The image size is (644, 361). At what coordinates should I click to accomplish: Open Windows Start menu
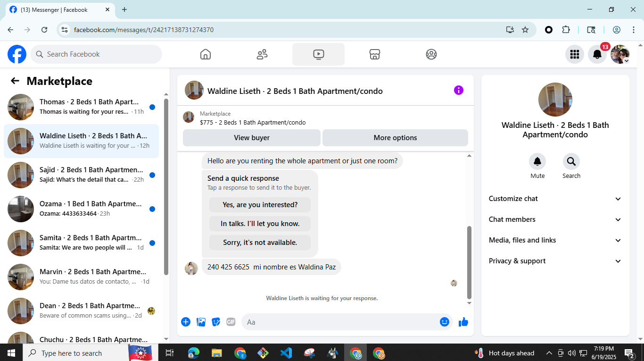coord(11,353)
